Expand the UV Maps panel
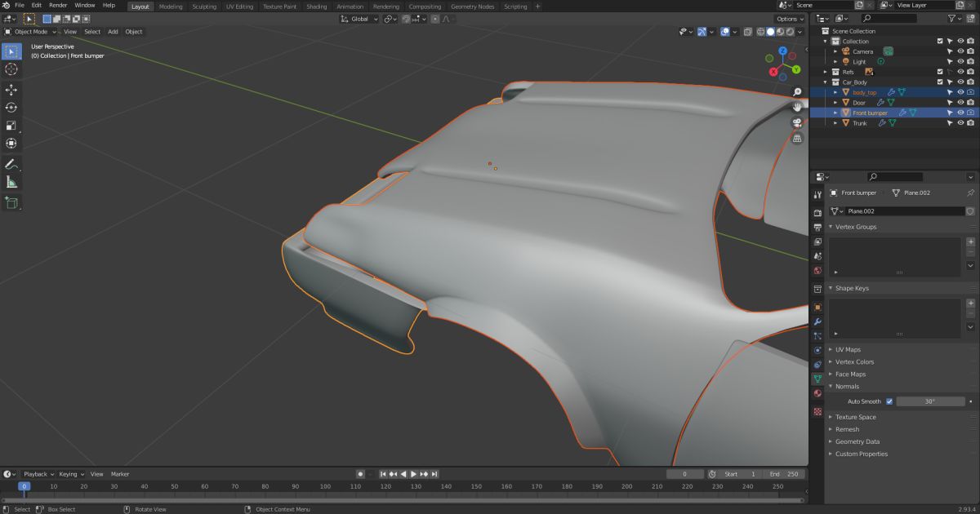 click(x=848, y=349)
